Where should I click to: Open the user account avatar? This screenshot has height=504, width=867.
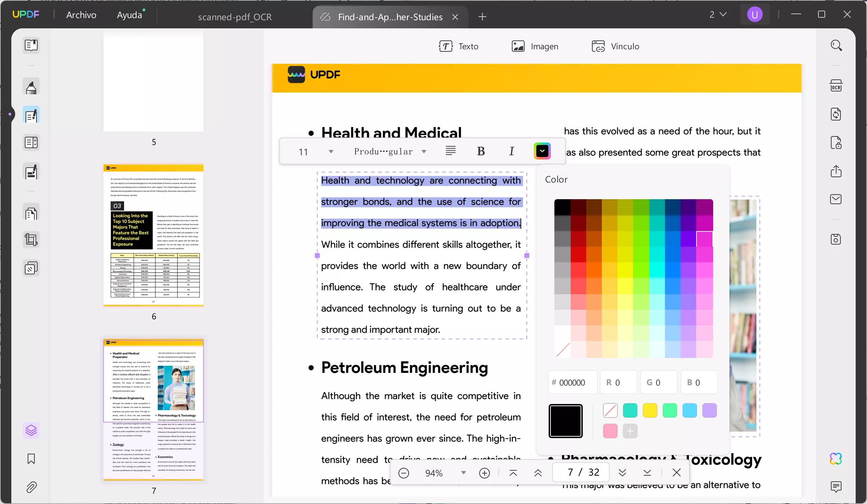click(755, 15)
